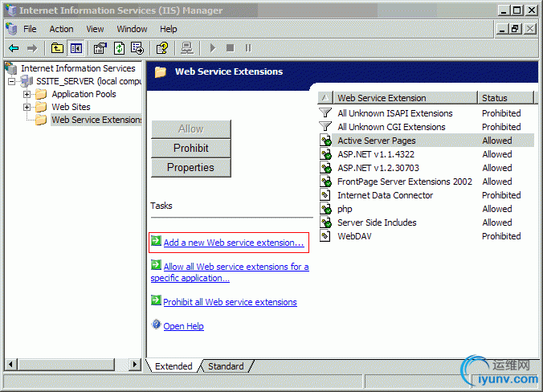The height and width of the screenshot is (392, 543).
Task: Sort by Web Service Extension column header
Action: [405, 98]
